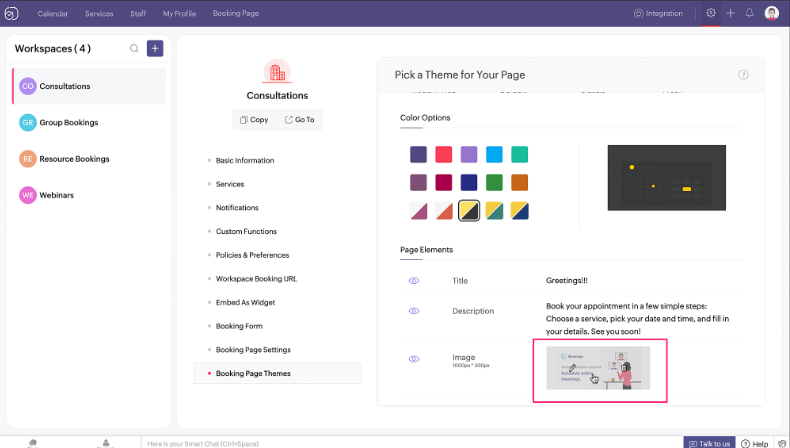The width and height of the screenshot is (790, 448).
Task: Select the Group Bookings workspace
Action: (68, 122)
